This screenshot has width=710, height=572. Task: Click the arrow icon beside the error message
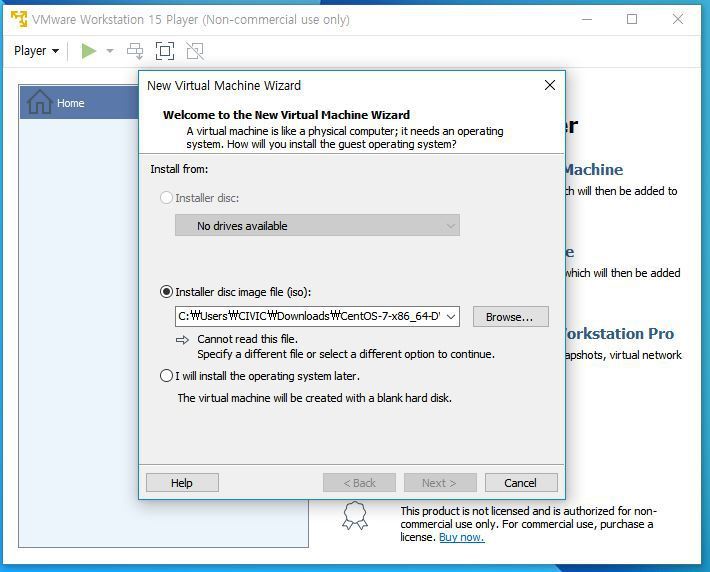pos(182,340)
